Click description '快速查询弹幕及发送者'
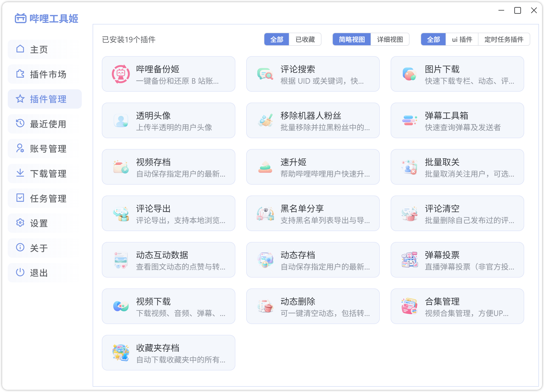Image resolution: width=544 pixels, height=392 pixels. pyautogui.click(x=463, y=127)
